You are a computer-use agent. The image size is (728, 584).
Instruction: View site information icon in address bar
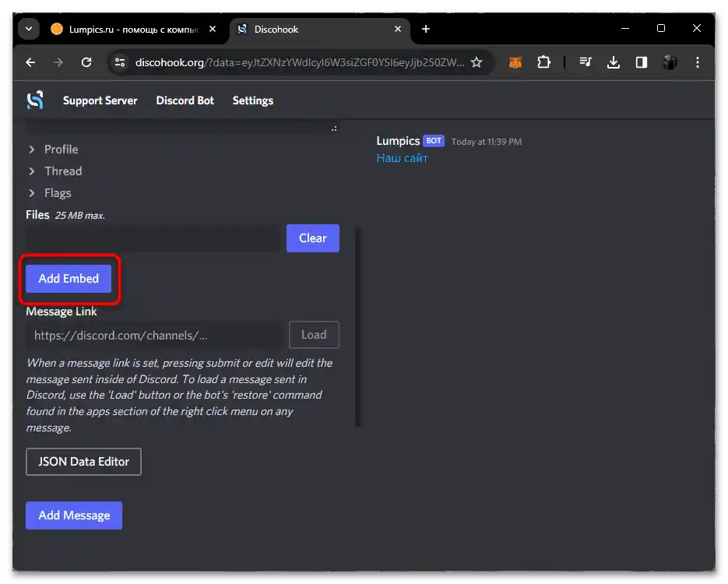pos(120,62)
